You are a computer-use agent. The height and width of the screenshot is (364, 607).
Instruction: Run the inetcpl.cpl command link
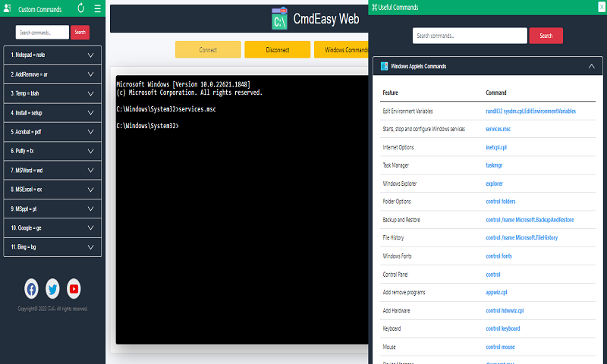tap(496, 147)
